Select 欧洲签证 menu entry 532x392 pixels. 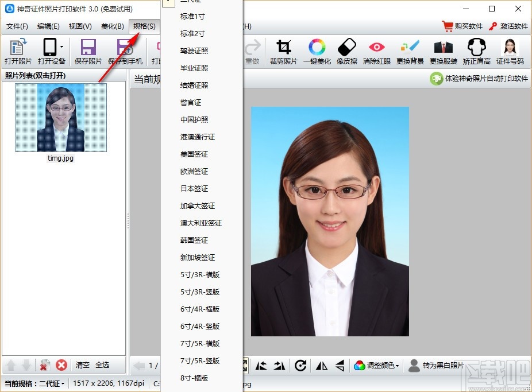point(202,172)
